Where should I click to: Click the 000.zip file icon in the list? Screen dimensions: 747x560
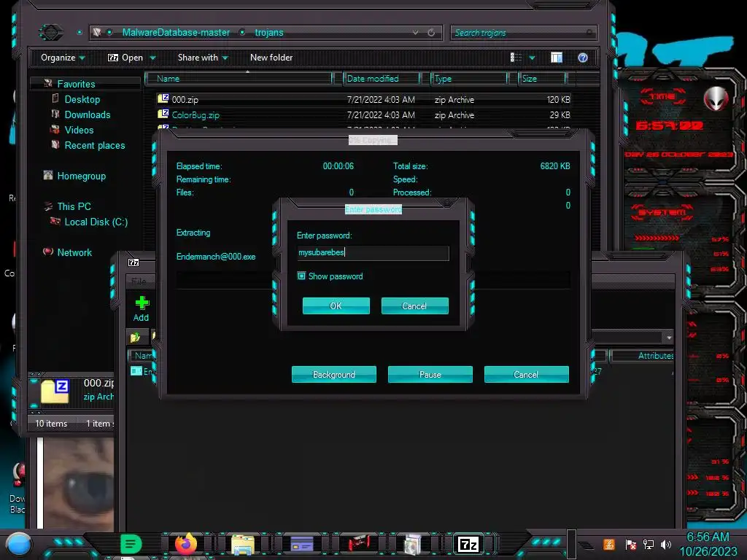(163, 98)
